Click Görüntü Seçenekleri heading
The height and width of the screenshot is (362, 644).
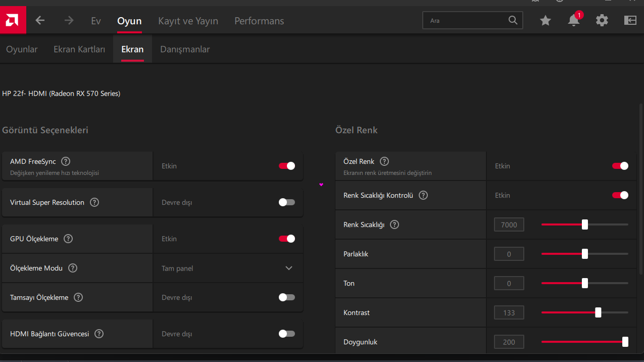(45, 130)
